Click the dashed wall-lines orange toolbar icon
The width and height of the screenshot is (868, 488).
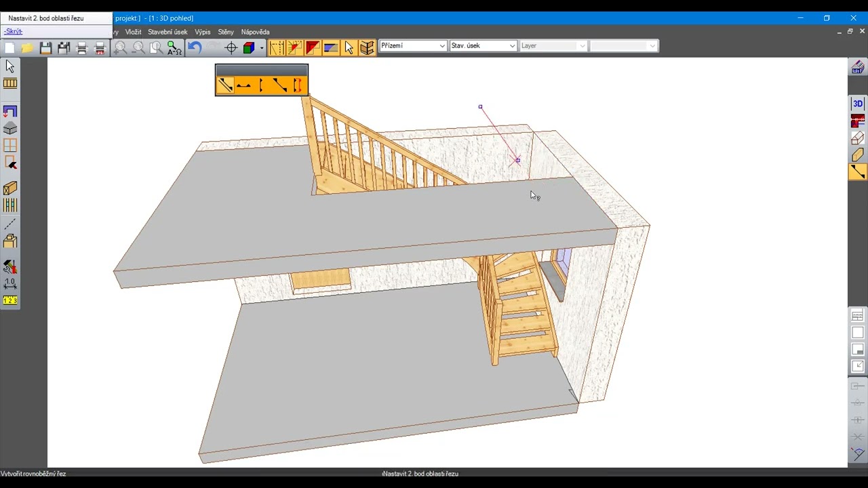(277, 47)
